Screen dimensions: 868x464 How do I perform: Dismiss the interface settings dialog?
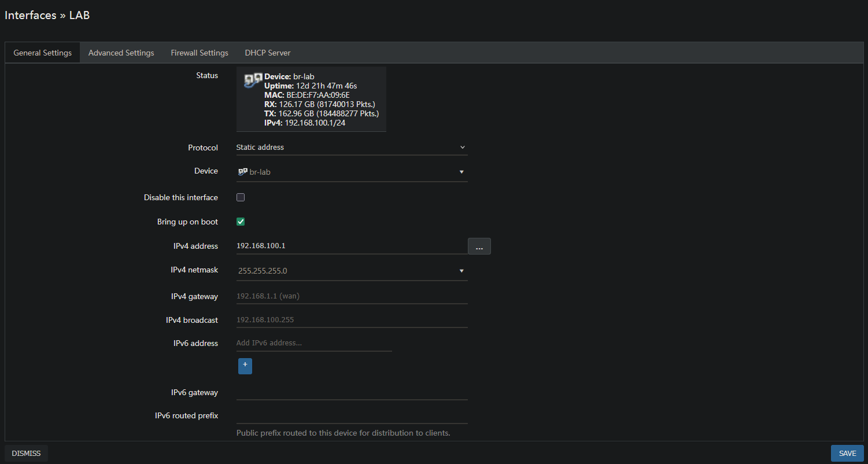pos(25,453)
